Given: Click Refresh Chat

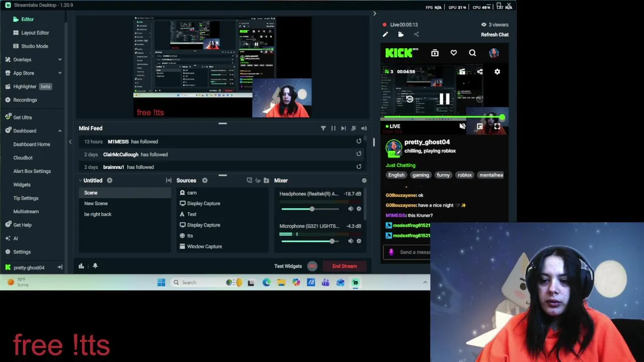Looking at the screenshot, I should point(495,35).
